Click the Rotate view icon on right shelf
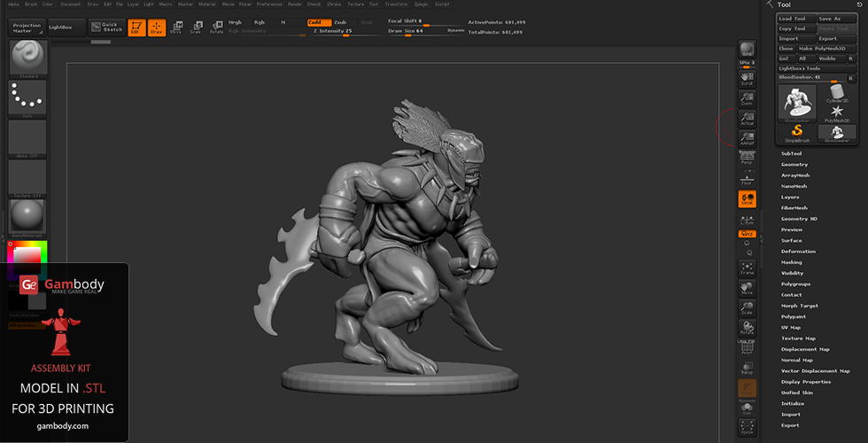This screenshot has height=443, width=868. 748,329
